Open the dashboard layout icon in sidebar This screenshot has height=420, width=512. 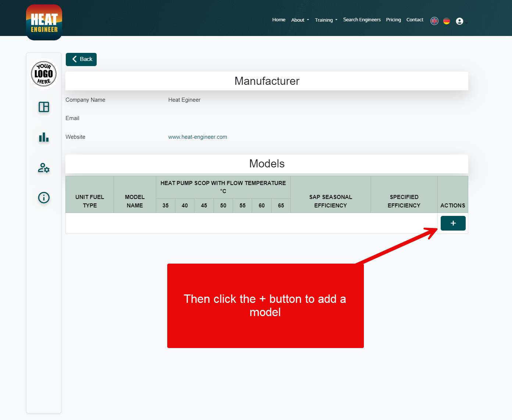(44, 107)
